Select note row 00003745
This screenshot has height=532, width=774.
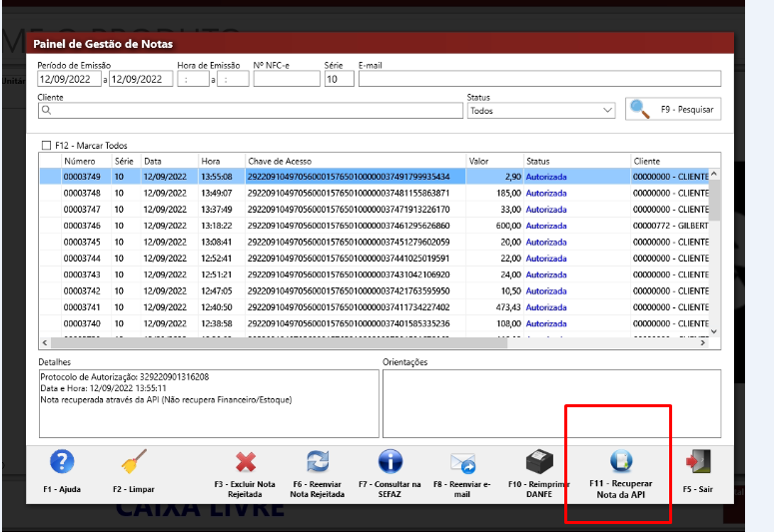pyautogui.click(x=375, y=242)
